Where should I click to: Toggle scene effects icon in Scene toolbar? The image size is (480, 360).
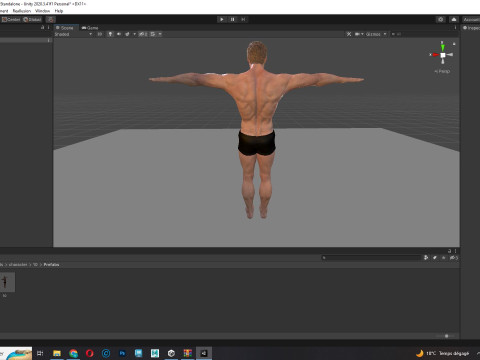point(127,34)
